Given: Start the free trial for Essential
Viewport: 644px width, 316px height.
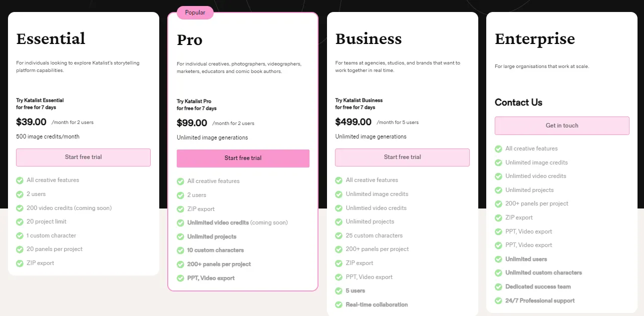Looking at the screenshot, I should (83, 157).
